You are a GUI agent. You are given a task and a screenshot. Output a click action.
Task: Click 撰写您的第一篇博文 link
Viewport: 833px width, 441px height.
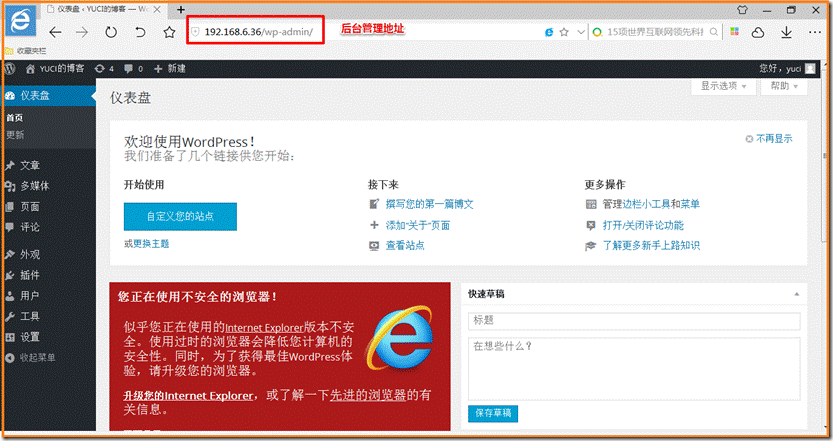click(429, 204)
